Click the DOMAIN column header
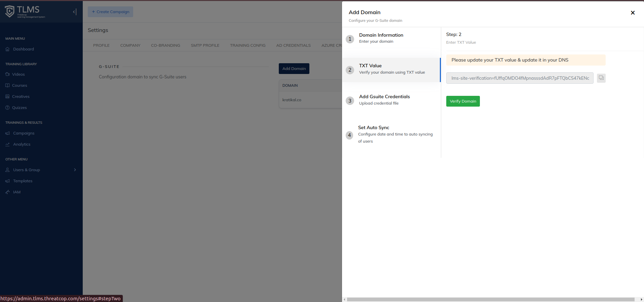 [x=290, y=85]
